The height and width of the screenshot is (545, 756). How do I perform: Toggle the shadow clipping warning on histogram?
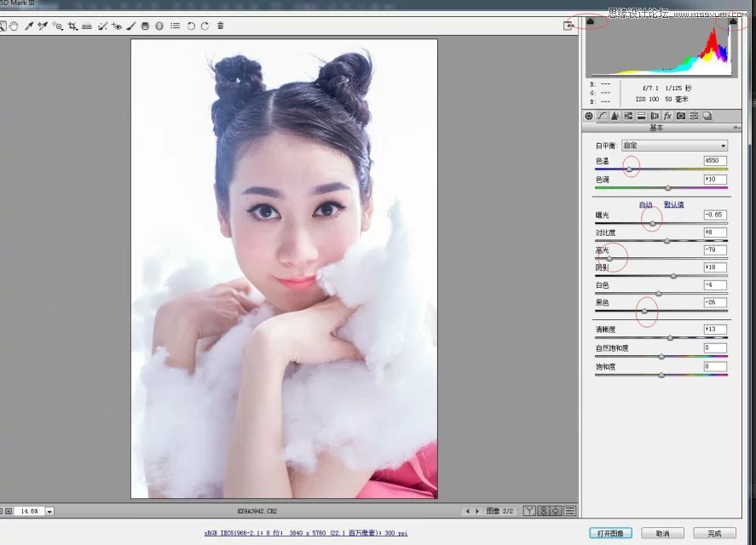pyautogui.click(x=589, y=20)
